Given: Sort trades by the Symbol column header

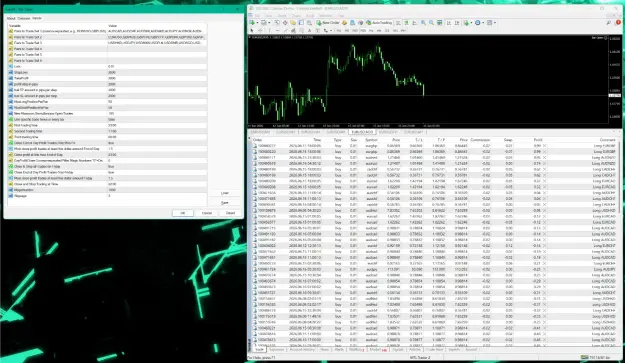Looking at the screenshot, I should pos(371,140).
